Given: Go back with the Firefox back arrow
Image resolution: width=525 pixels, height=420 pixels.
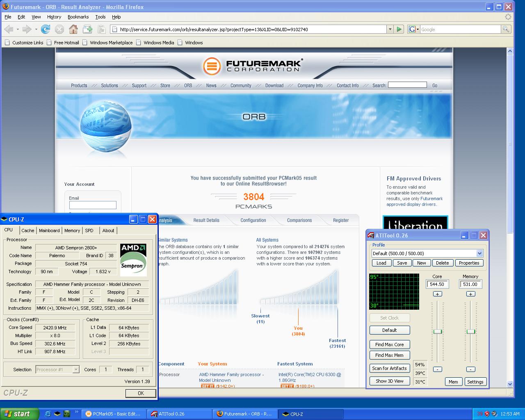Looking at the screenshot, I should click(x=9, y=29).
